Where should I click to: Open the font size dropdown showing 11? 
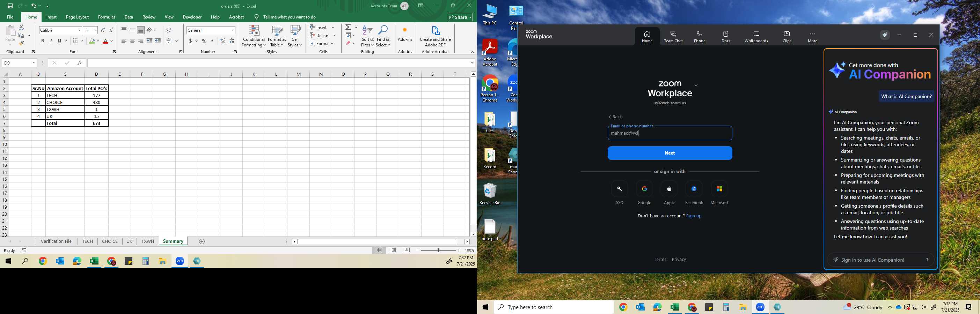pyautogui.click(x=95, y=30)
